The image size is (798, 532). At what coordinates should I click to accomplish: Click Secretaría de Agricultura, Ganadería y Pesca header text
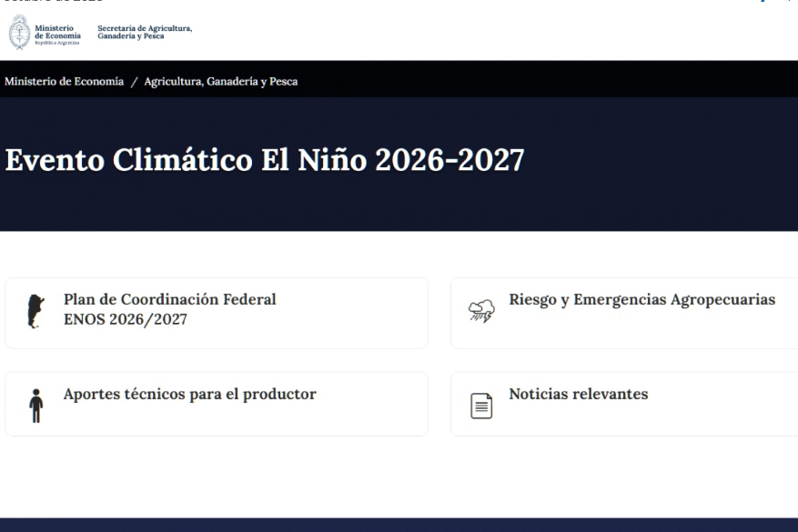pos(145,32)
